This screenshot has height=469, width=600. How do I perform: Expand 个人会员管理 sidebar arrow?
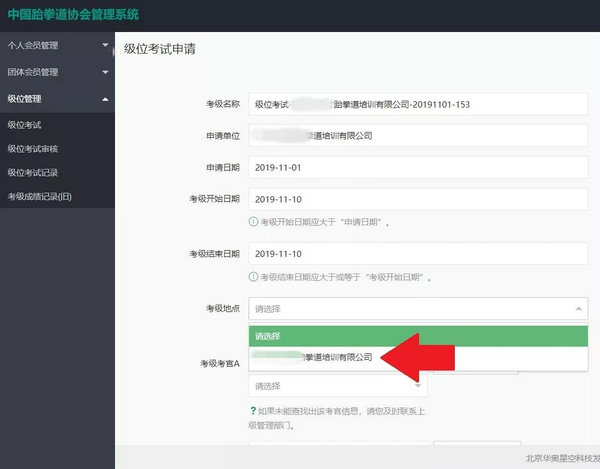click(105, 45)
